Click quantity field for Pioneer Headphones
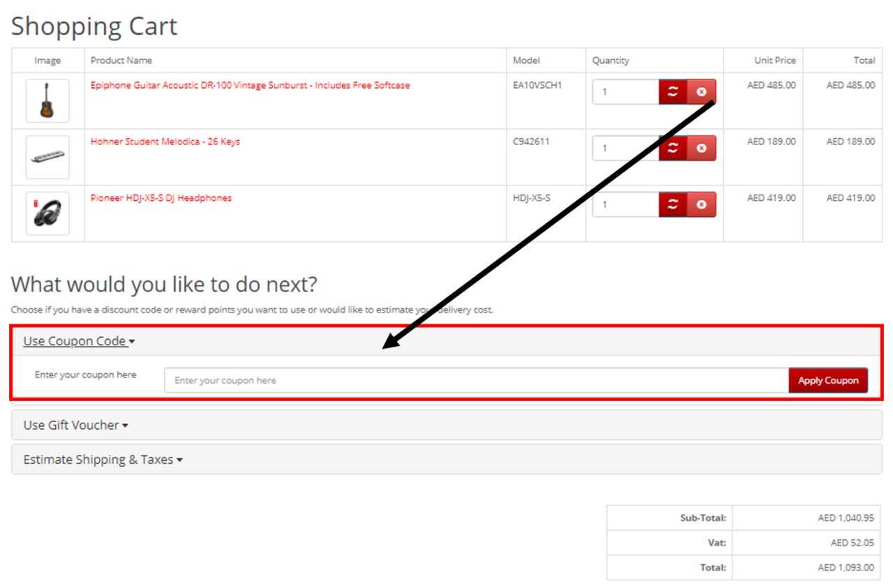893x588 pixels. point(626,204)
